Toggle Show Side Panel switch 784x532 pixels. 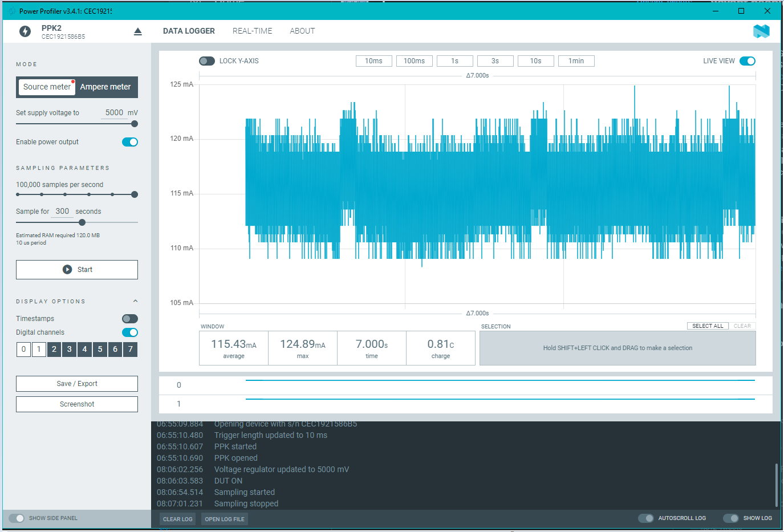pos(17,518)
